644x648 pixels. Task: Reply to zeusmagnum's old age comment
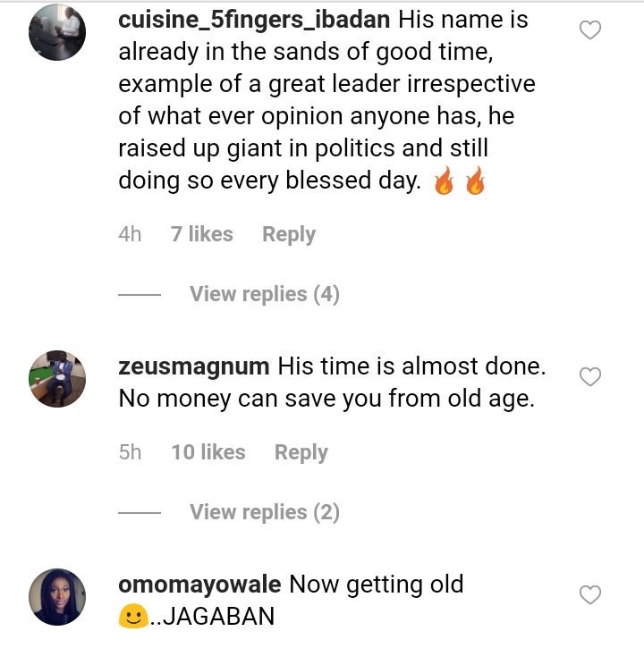pyautogui.click(x=301, y=452)
